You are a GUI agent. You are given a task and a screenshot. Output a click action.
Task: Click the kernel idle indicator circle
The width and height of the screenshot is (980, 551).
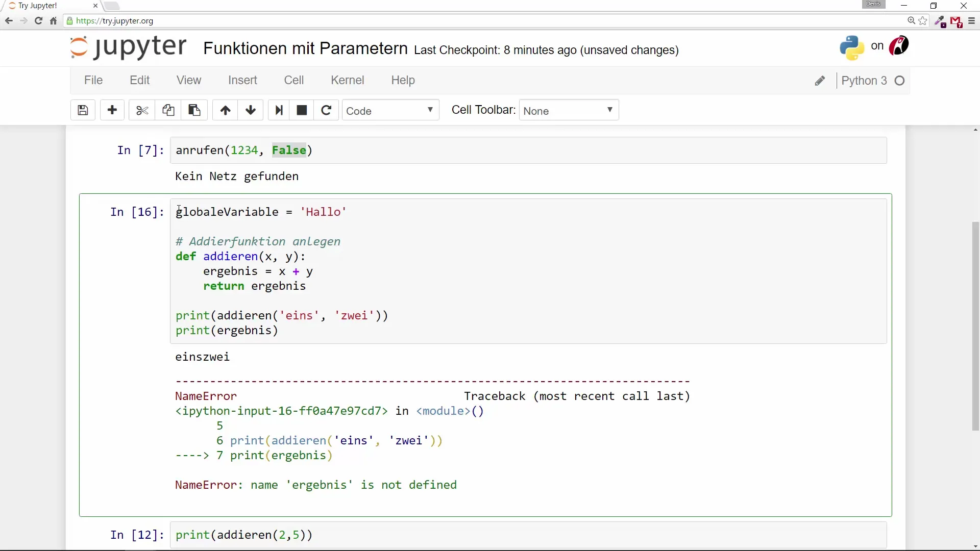900,81
